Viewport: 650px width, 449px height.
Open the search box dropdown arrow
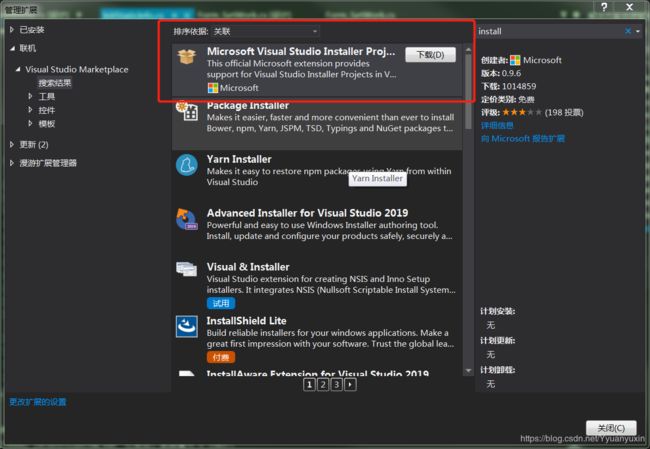(x=638, y=32)
